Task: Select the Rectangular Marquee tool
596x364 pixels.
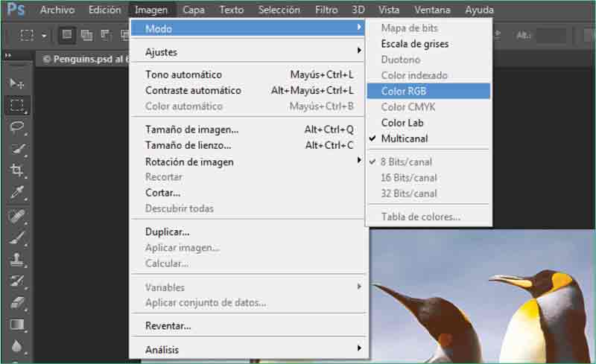Action: coord(17,104)
